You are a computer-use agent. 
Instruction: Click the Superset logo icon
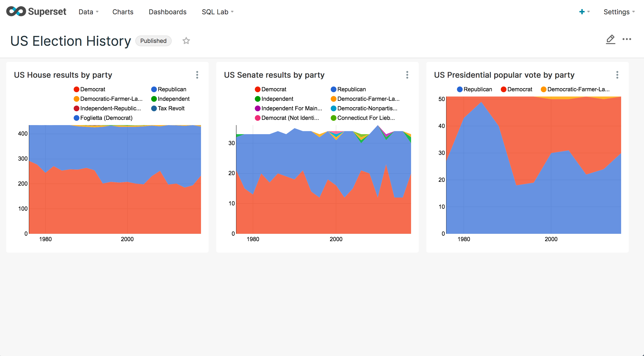pos(16,11)
